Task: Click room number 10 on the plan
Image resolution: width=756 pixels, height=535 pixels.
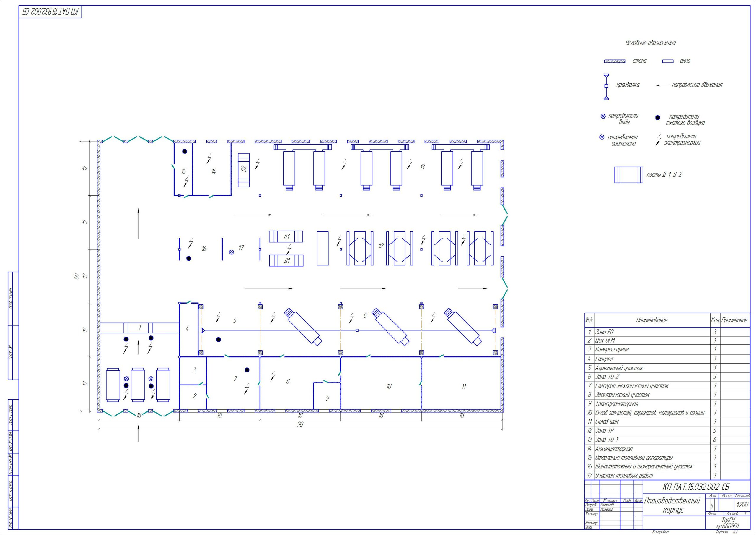Action: pyautogui.click(x=389, y=386)
